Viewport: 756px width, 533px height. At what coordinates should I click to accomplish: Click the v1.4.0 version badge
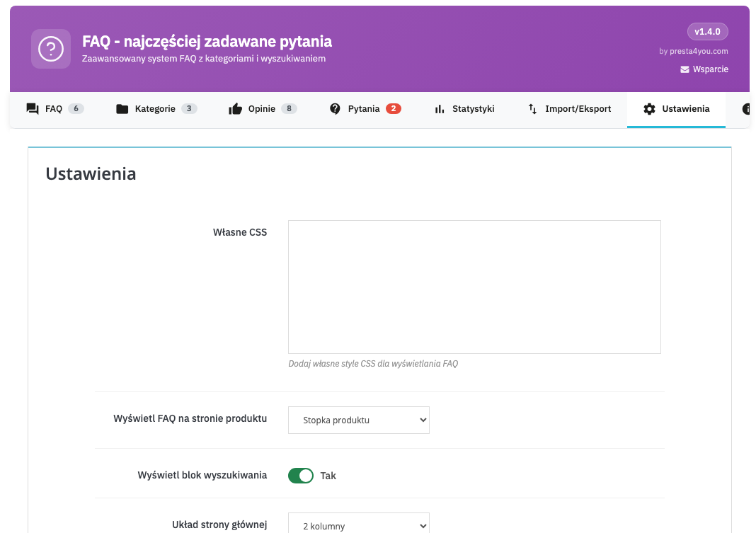[x=707, y=32]
